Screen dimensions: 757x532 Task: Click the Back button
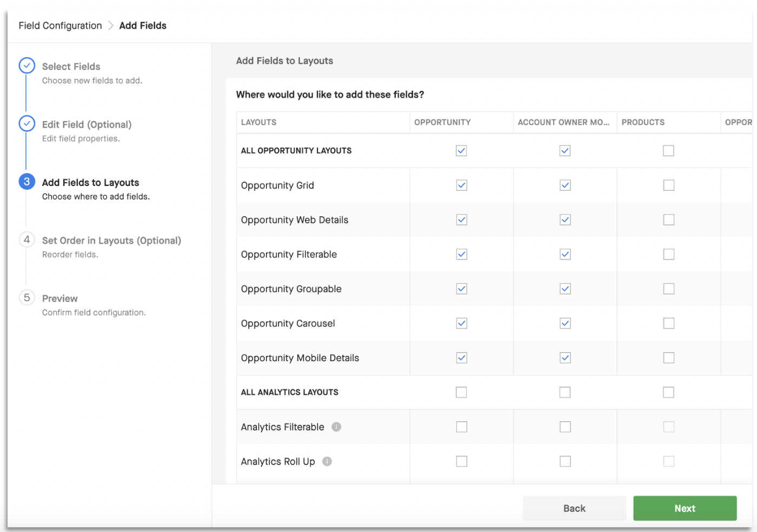pos(574,508)
